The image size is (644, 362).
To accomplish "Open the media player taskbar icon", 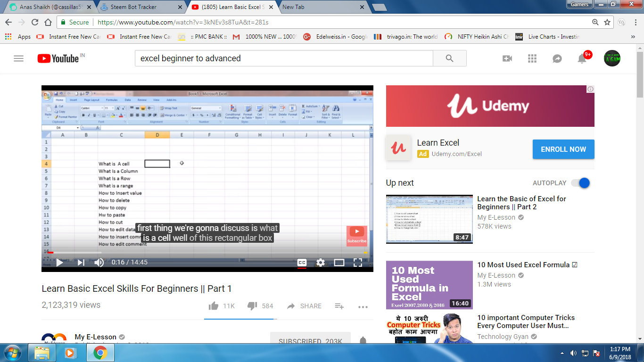I will tap(70, 353).
